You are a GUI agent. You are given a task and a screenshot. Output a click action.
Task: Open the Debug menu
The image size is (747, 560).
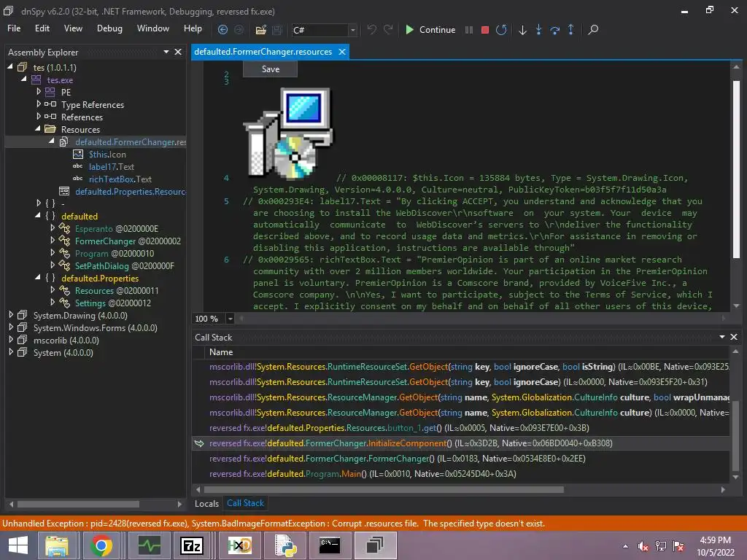click(109, 28)
